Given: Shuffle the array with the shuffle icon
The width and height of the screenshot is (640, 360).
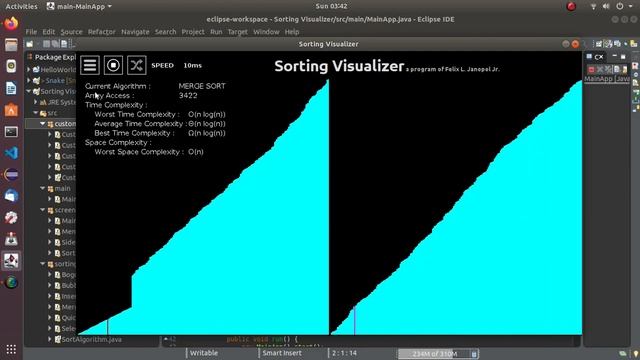Looking at the screenshot, I should point(137,65).
